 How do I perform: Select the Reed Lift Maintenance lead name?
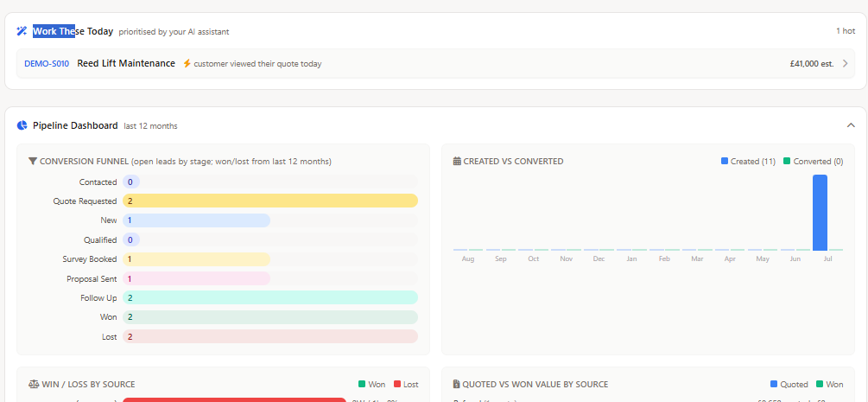click(126, 63)
